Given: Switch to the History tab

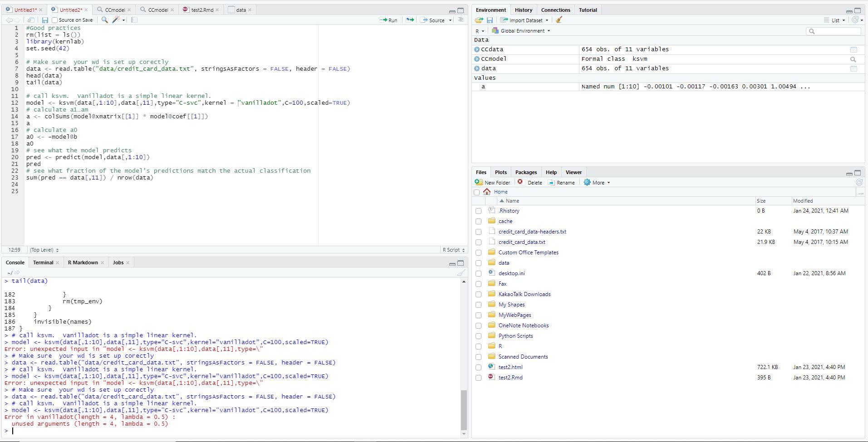Looking at the screenshot, I should tap(523, 10).
